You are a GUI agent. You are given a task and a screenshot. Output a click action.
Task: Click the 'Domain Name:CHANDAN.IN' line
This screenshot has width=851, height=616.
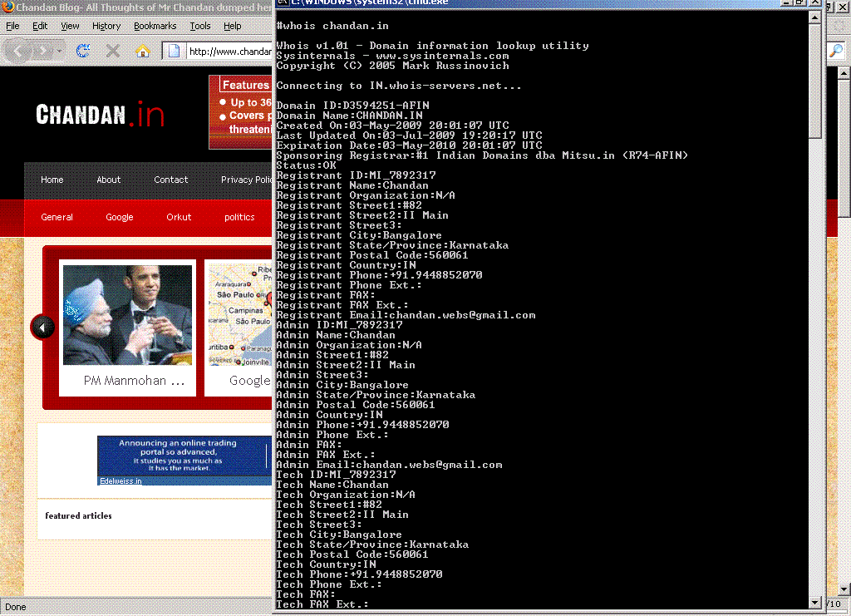click(x=350, y=116)
